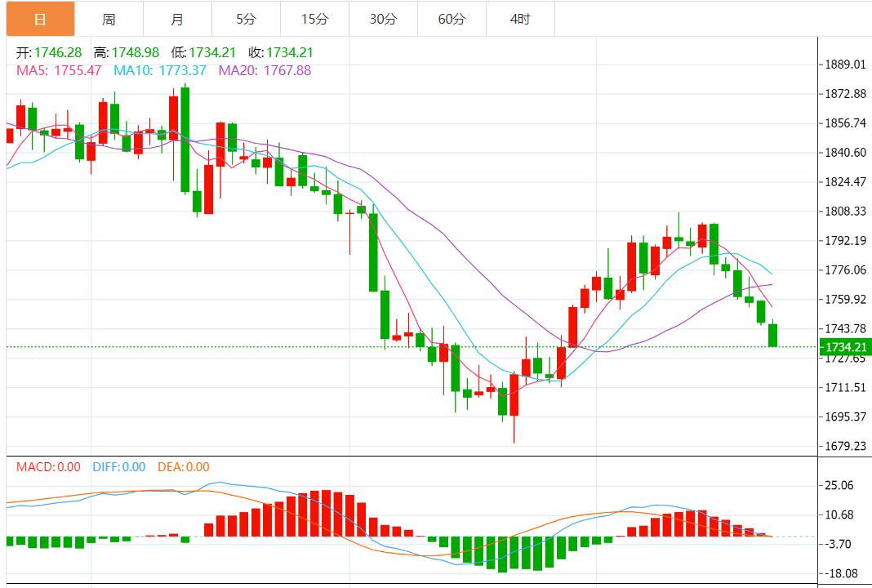The image size is (872, 588).
Task: Open the 30分 timeframe tab
Action: click(x=383, y=19)
